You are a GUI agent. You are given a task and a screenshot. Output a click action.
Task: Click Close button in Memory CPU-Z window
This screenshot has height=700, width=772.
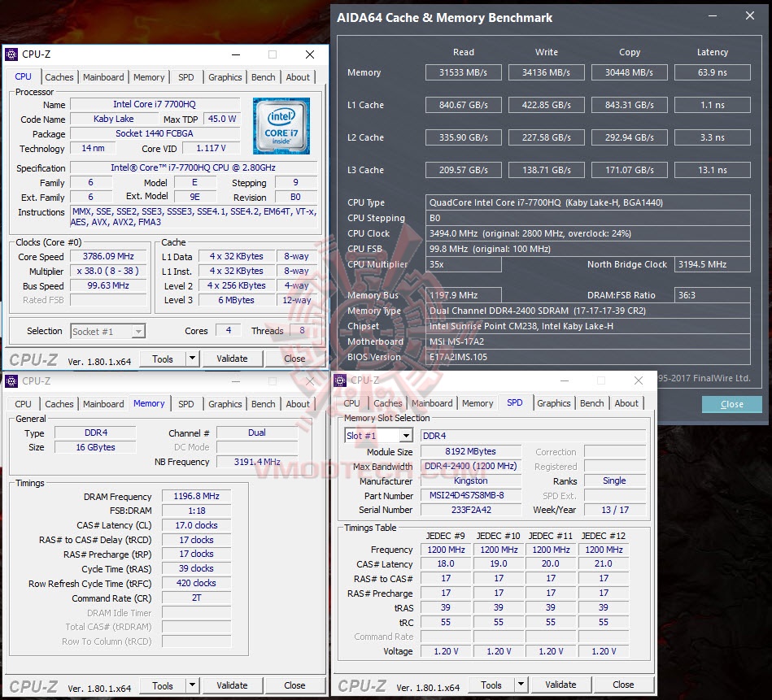(294, 685)
